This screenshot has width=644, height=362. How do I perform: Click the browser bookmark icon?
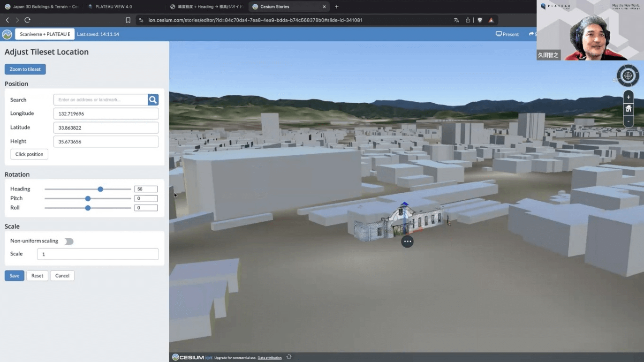click(x=128, y=20)
